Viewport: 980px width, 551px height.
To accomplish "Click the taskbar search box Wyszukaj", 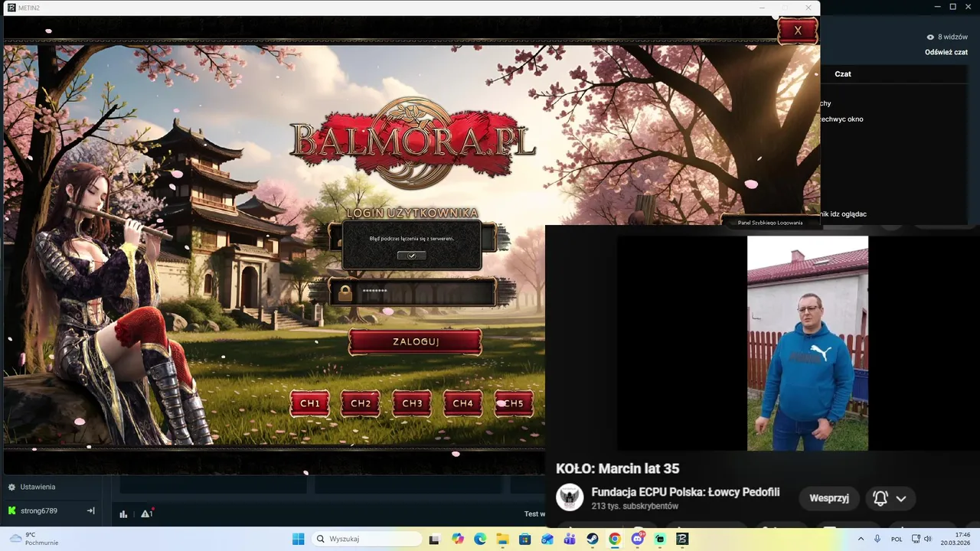I will coord(367,539).
